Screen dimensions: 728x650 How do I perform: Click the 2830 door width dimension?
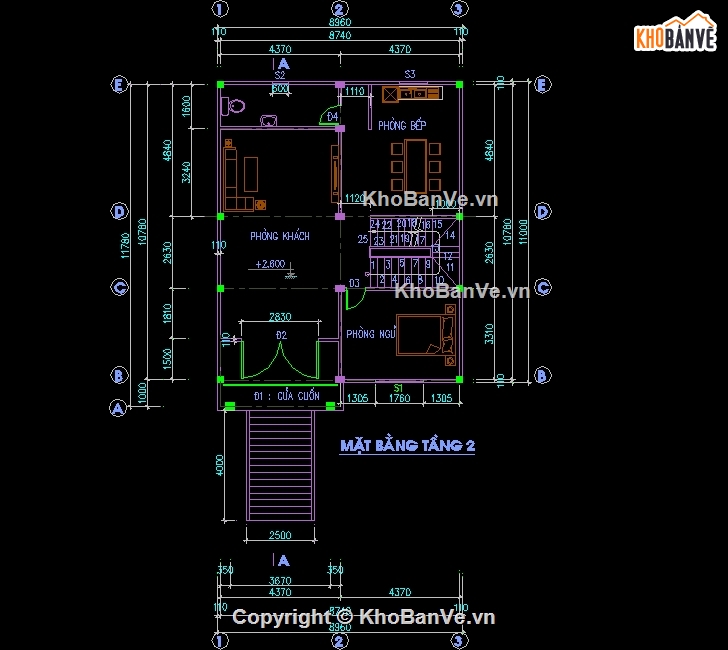coord(280,317)
